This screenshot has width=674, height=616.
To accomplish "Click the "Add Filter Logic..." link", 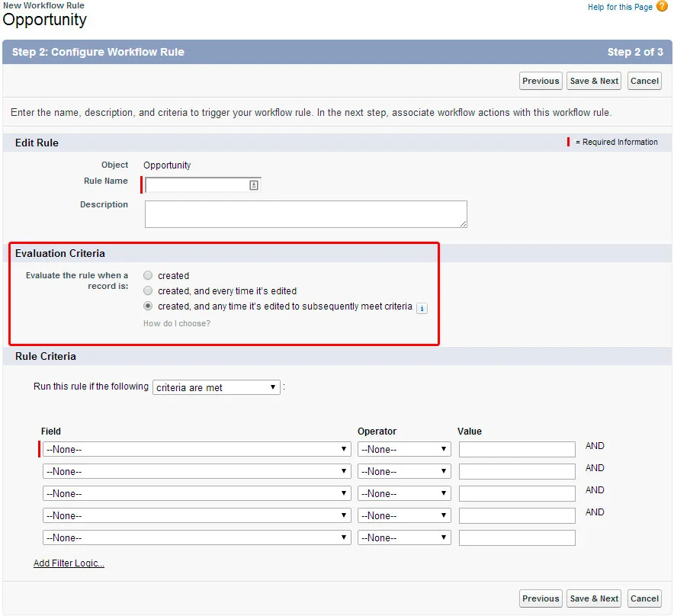I will click(69, 562).
